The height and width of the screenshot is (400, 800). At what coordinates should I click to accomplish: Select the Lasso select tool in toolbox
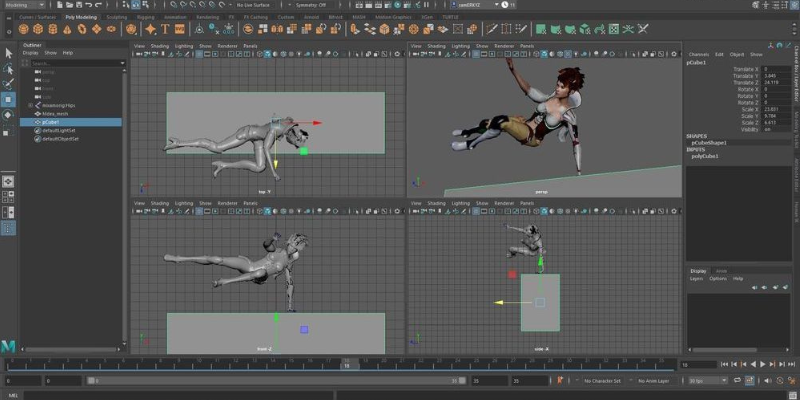[8, 69]
